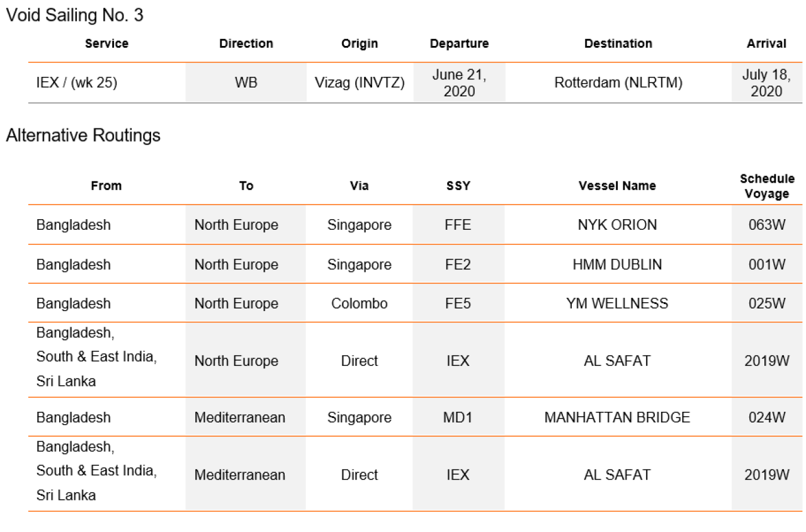Click the Void Sailing No. 3 heading
The image size is (806, 532).
click(x=74, y=16)
